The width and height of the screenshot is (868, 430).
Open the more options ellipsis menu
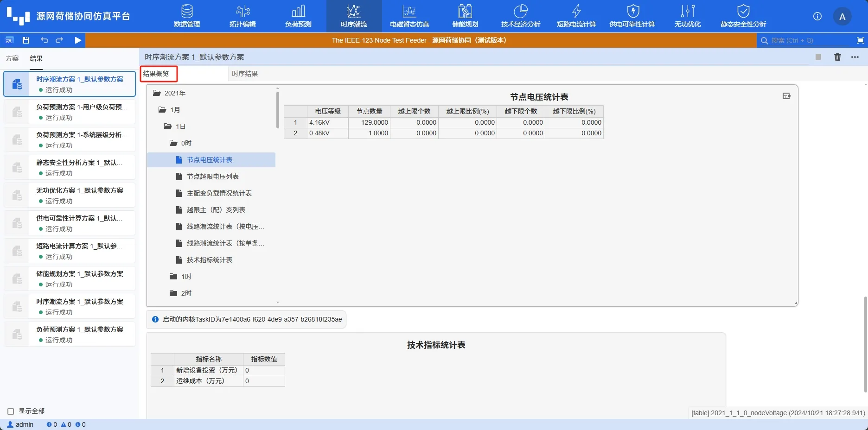[855, 57]
